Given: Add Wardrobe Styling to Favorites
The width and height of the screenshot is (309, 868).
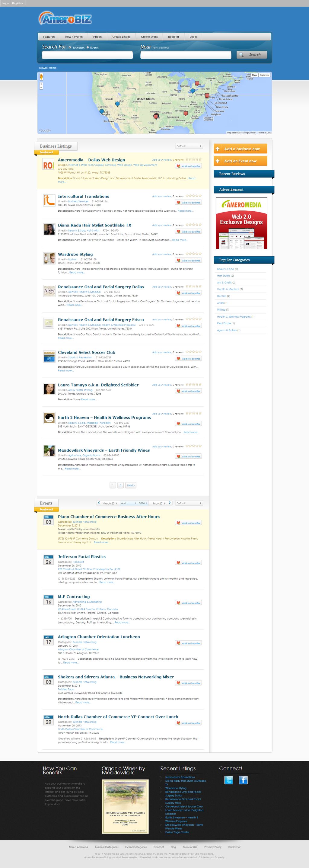Looking at the screenshot, I should click(189, 261).
